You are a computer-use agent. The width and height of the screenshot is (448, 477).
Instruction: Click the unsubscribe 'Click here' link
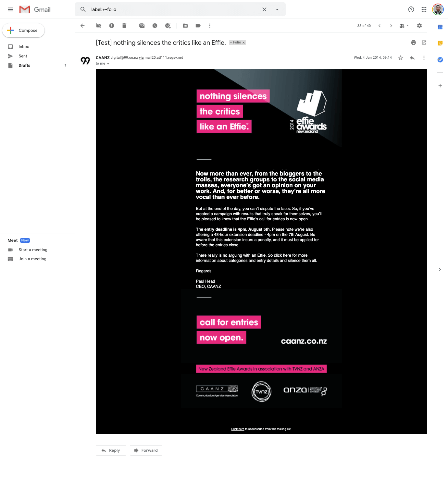pyautogui.click(x=238, y=429)
